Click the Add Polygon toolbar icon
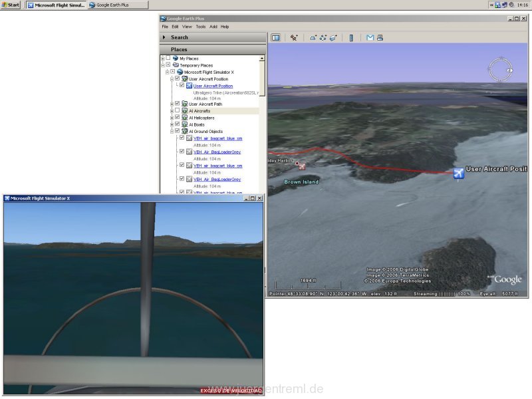The width and height of the screenshot is (532, 399). (x=313, y=38)
